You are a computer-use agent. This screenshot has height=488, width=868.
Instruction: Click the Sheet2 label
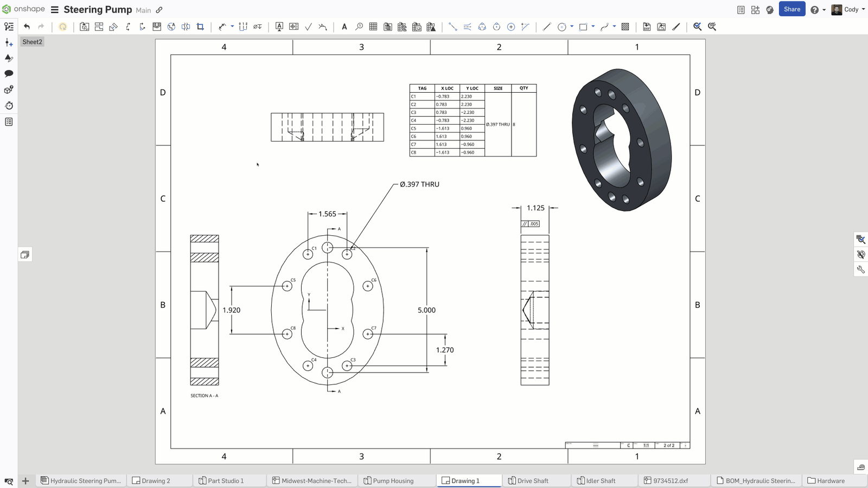[x=32, y=42]
